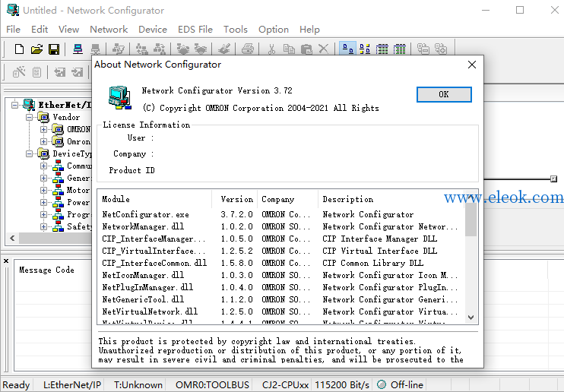This screenshot has width=564, height=392.
Task: Click the last grid details view icon
Action: click(400, 49)
